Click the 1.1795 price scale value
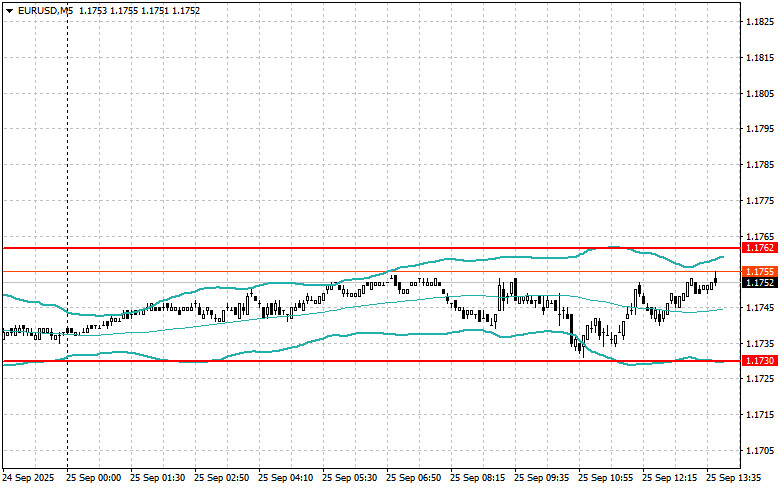Screen dimensions: 781x489 (x=760, y=129)
